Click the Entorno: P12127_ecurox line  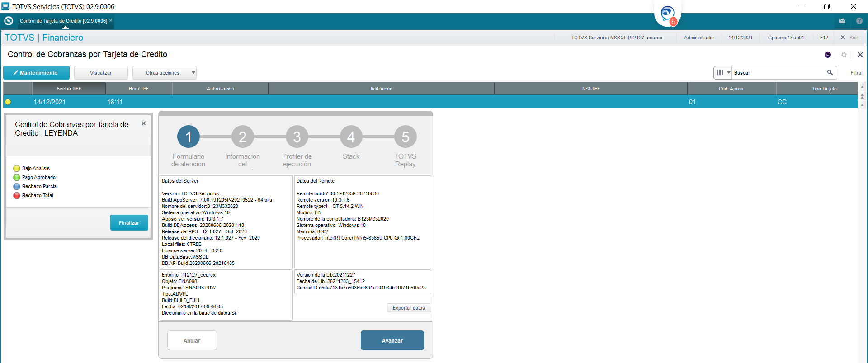click(x=189, y=275)
